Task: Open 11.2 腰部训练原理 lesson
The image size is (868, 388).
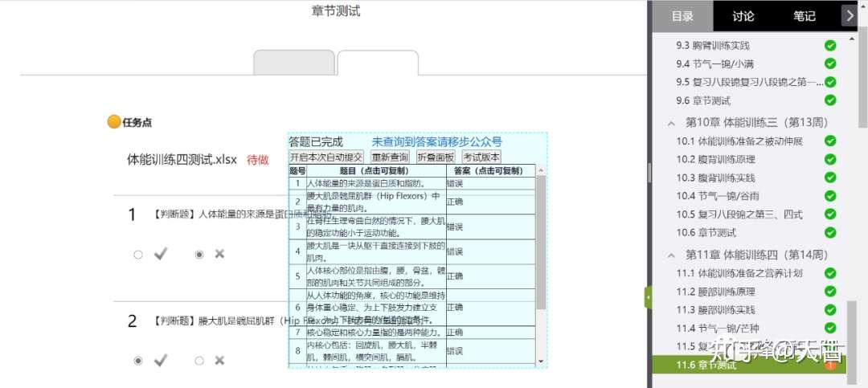Action: [x=716, y=291]
